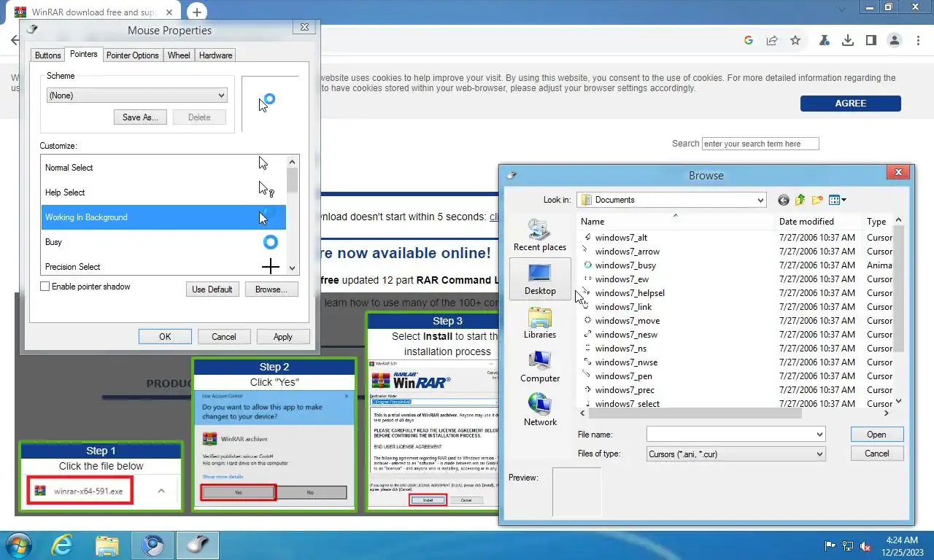Click the website search input field
Viewport: 934px width, 560px height.
click(760, 144)
